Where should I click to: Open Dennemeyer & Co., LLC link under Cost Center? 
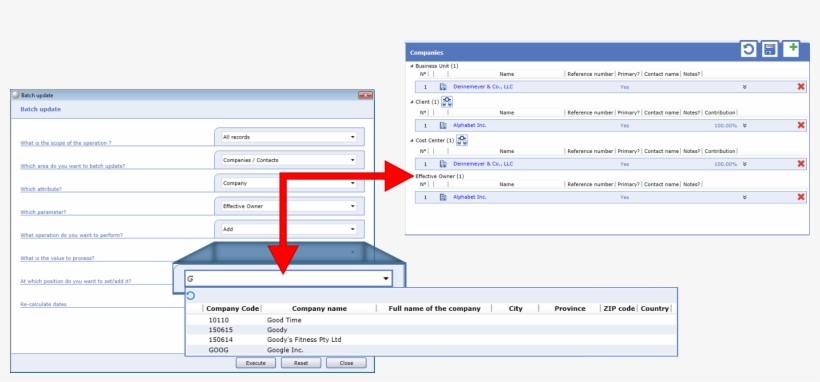pos(483,164)
